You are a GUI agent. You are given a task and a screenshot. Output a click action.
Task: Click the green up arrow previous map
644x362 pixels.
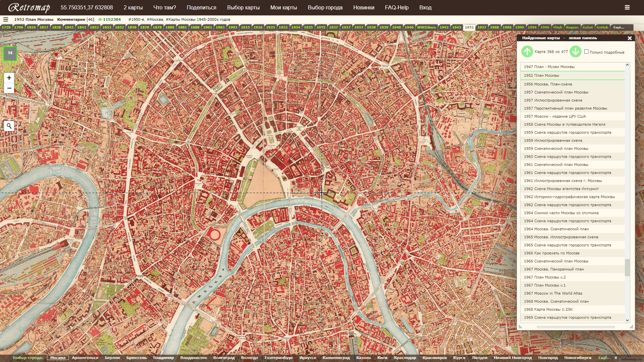pos(527,52)
